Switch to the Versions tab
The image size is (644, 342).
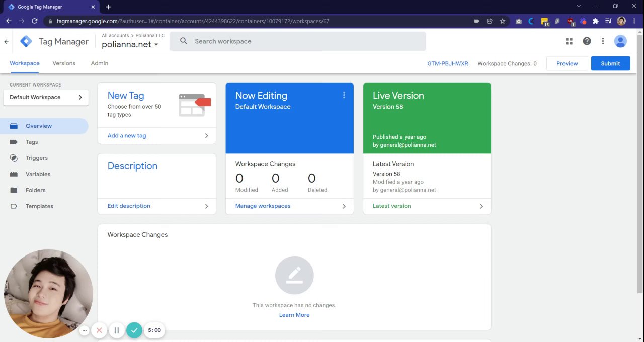(64, 63)
